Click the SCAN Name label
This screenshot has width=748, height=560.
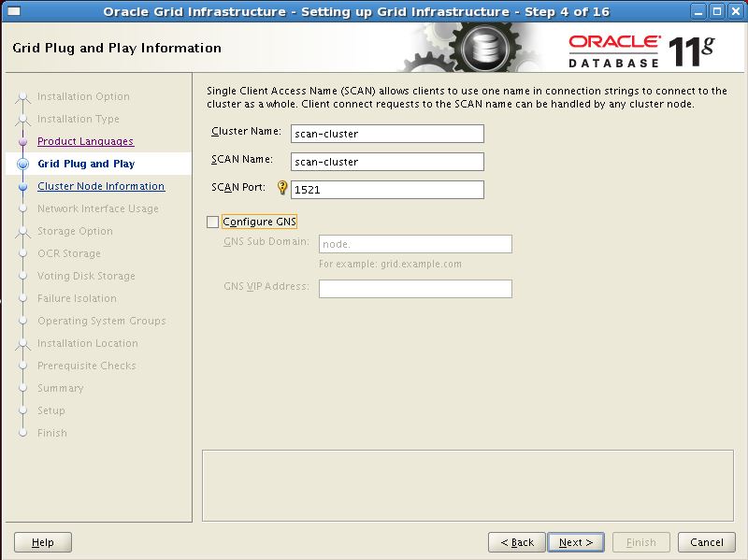coord(242,159)
